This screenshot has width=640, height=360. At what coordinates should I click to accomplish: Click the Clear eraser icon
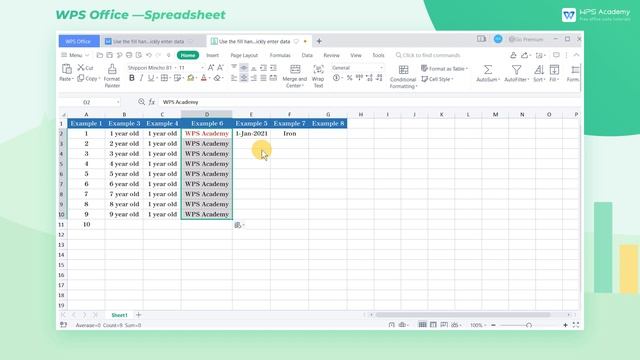tap(217, 78)
